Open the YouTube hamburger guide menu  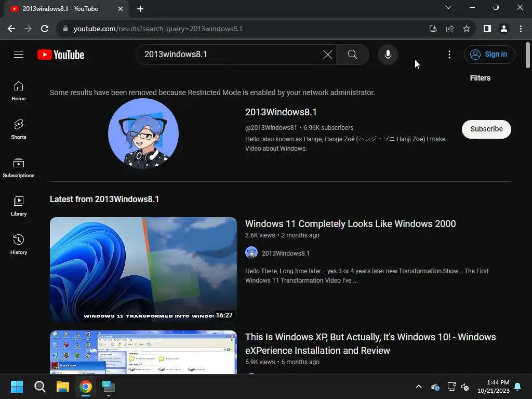click(x=19, y=54)
